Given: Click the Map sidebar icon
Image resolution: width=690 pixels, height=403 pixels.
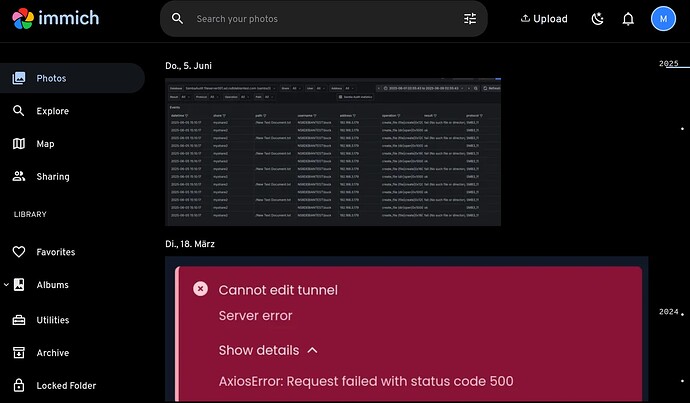Looking at the screenshot, I should tap(19, 144).
